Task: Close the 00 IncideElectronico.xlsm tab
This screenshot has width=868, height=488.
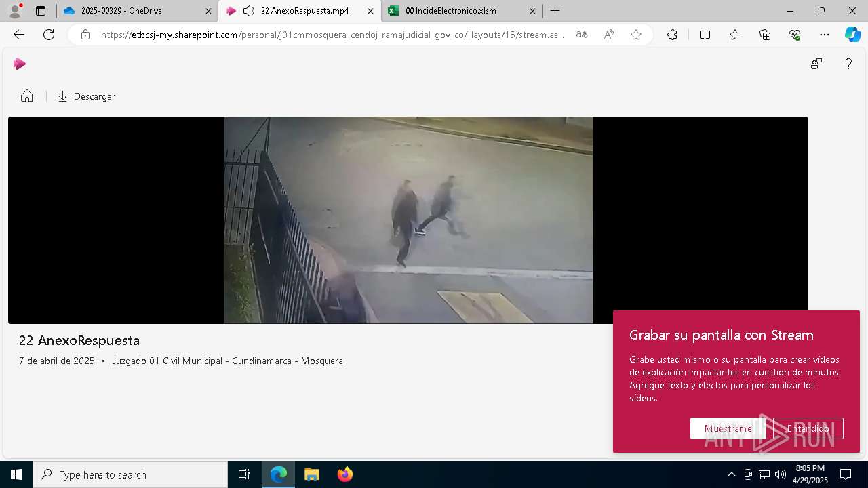Action: 532,11
